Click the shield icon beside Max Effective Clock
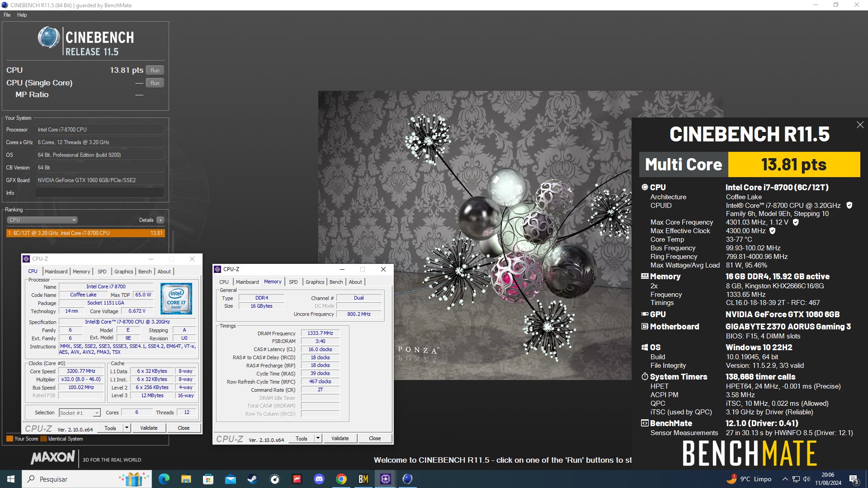The height and width of the screenshot is (488, 868). pos(773,231)
